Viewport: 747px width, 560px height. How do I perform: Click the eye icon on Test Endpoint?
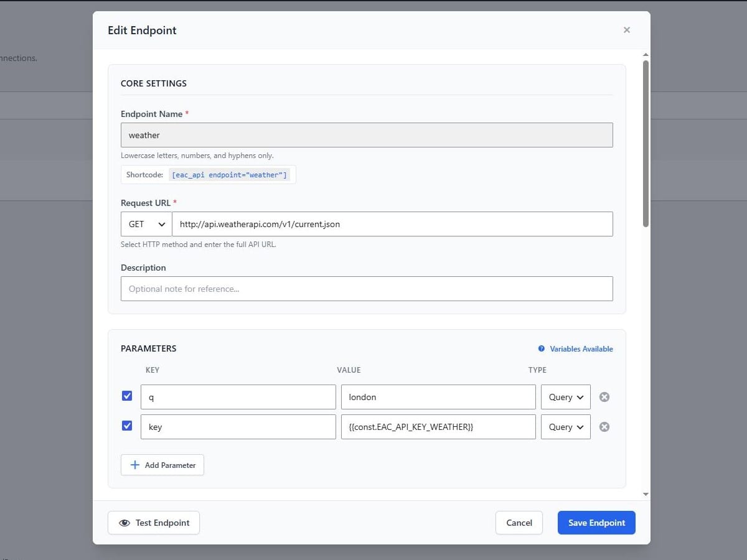click(x=125, y=523)
